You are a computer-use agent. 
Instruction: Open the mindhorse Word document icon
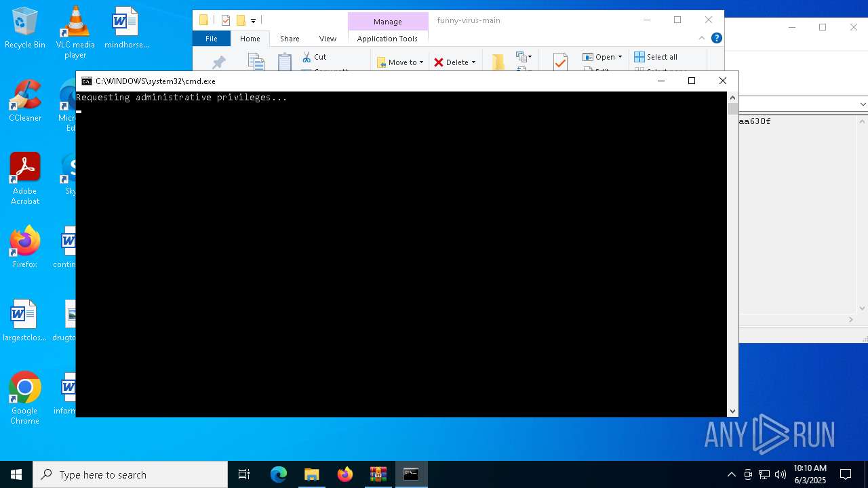coord(126,27)
